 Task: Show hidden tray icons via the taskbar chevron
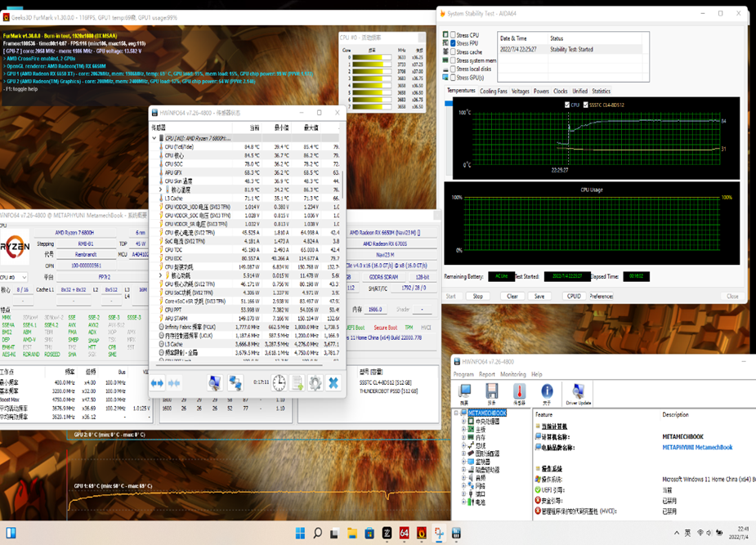click(x=677, y=533)
